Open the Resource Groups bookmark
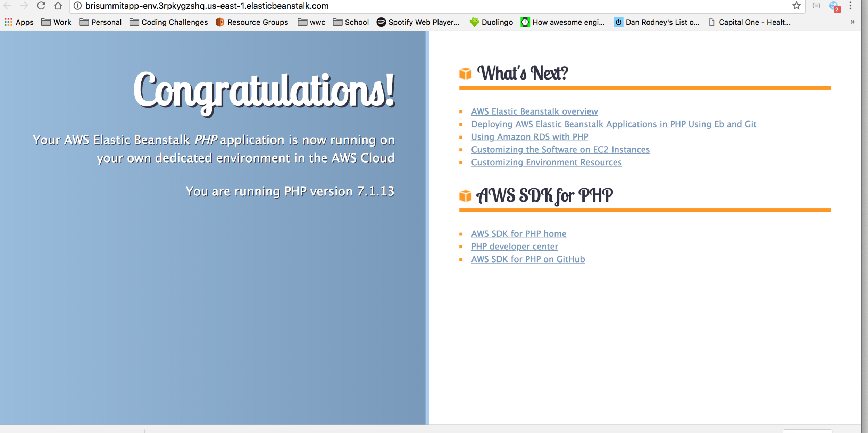Viewport: 868px width, 433px height. coord(252,22)
